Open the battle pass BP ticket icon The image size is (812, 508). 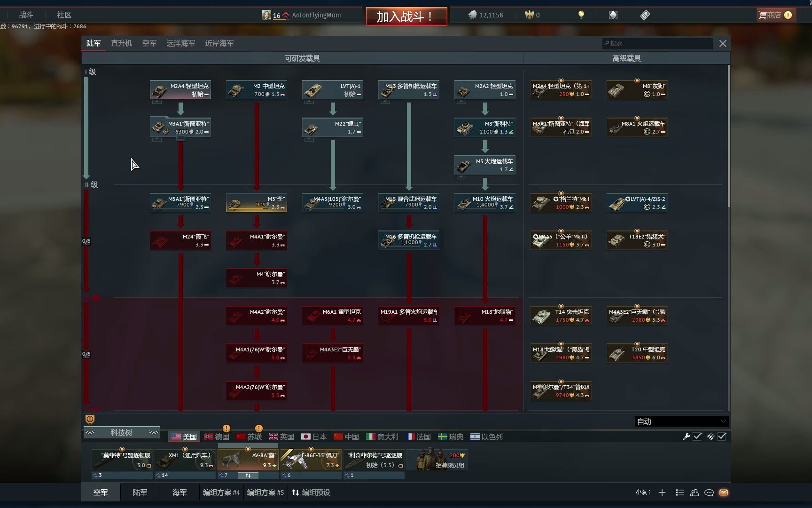[645, 15]
